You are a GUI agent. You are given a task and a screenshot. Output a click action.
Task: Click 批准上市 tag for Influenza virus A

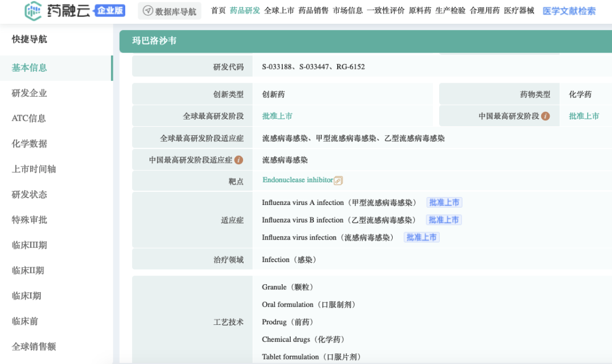coord(445,203)
